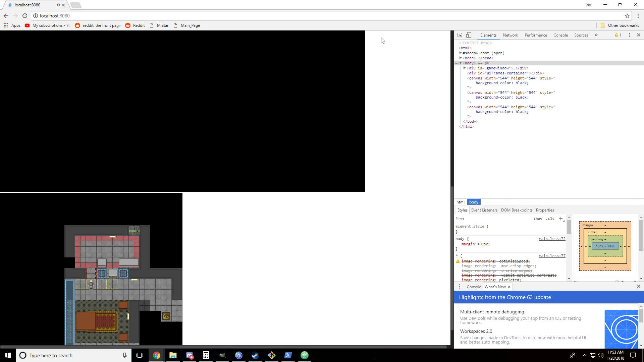Click the Styles filter input field
Image resolution: width=644 pixels, height=362 pixels.
tap(490, 219)
